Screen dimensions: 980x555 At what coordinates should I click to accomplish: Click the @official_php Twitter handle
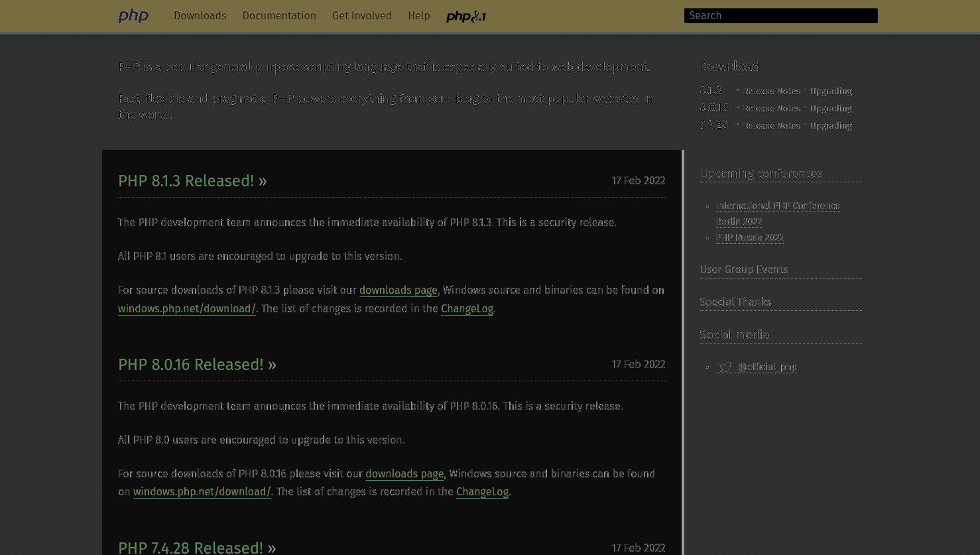click(767, 367)
